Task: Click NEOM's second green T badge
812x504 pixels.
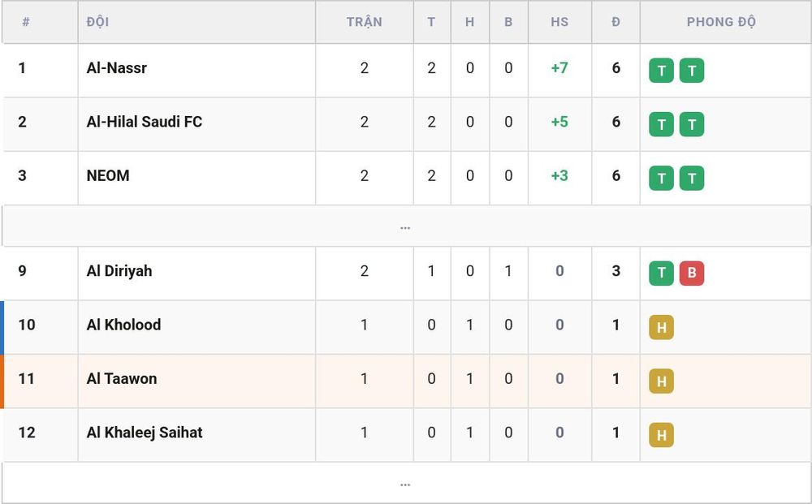Action: 692,178
